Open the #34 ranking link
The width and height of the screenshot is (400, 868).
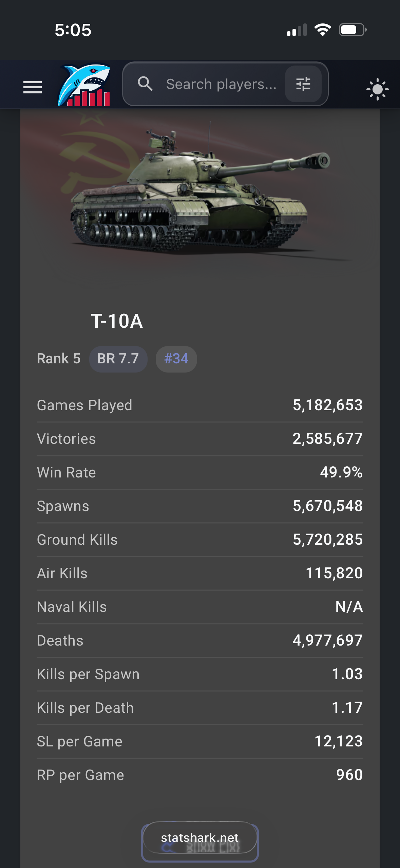[x=176, y=359]
